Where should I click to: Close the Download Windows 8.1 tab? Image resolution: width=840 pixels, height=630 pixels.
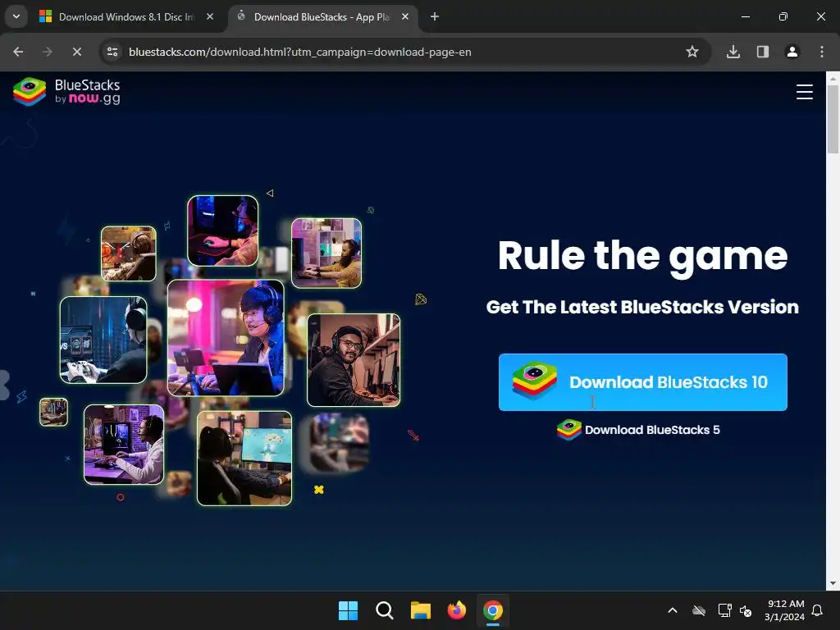coord(210,16)
